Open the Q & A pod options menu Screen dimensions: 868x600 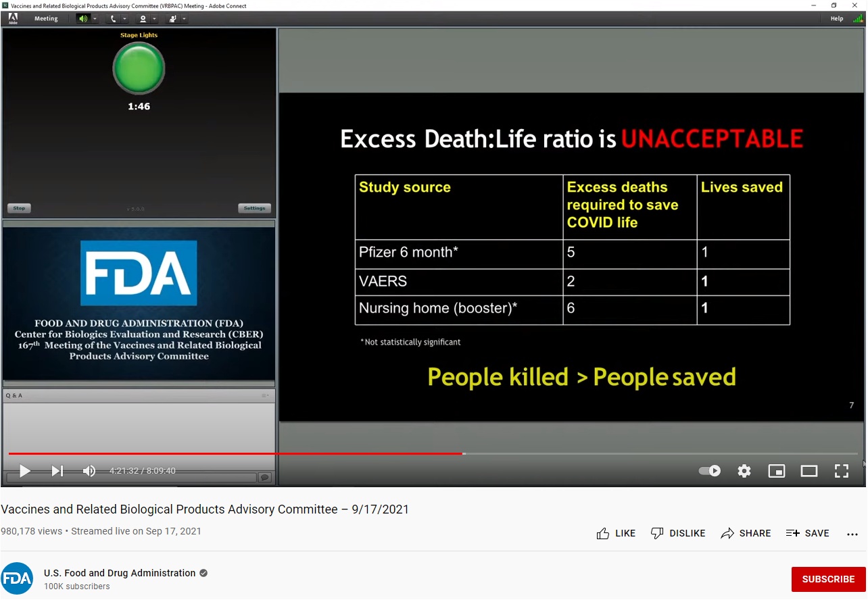coord(266,395)
